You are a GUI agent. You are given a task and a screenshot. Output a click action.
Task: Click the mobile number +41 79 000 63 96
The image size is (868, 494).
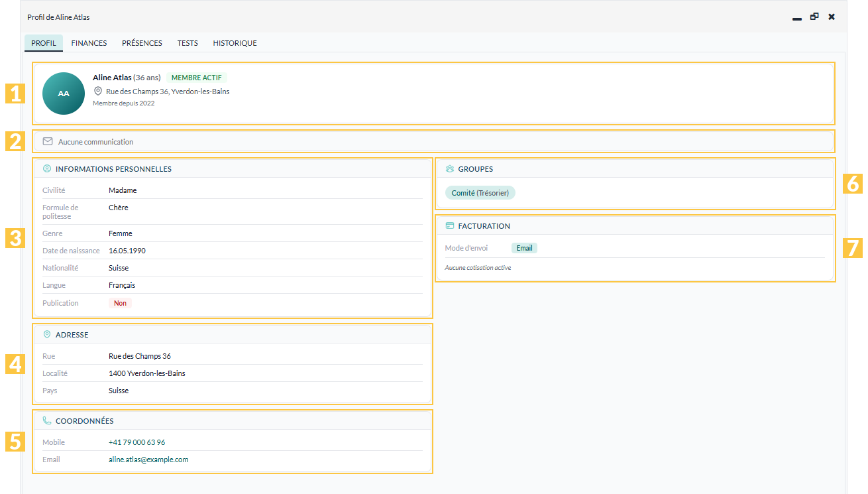[137, 442]
